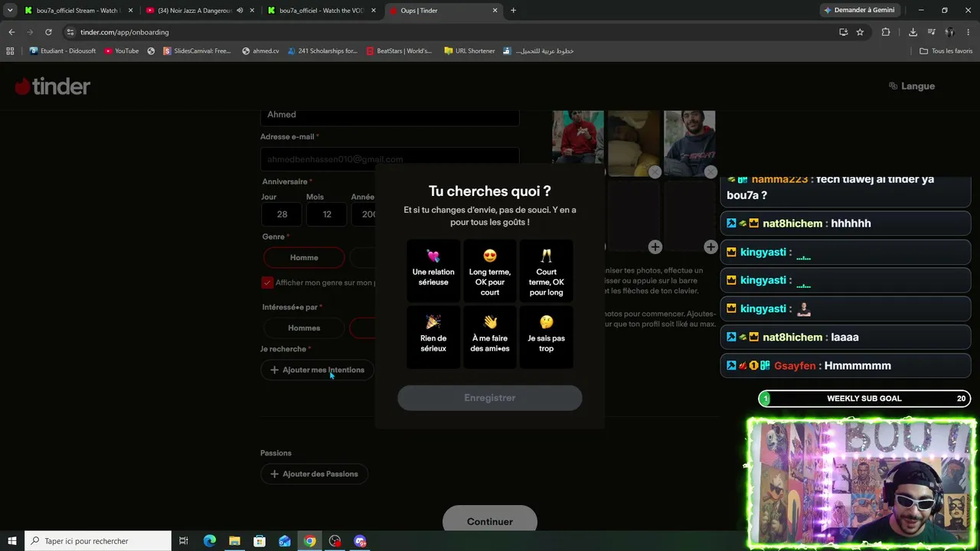
Task: Click the Jour birthday field showing 28
Action: [x=282, y=214]
